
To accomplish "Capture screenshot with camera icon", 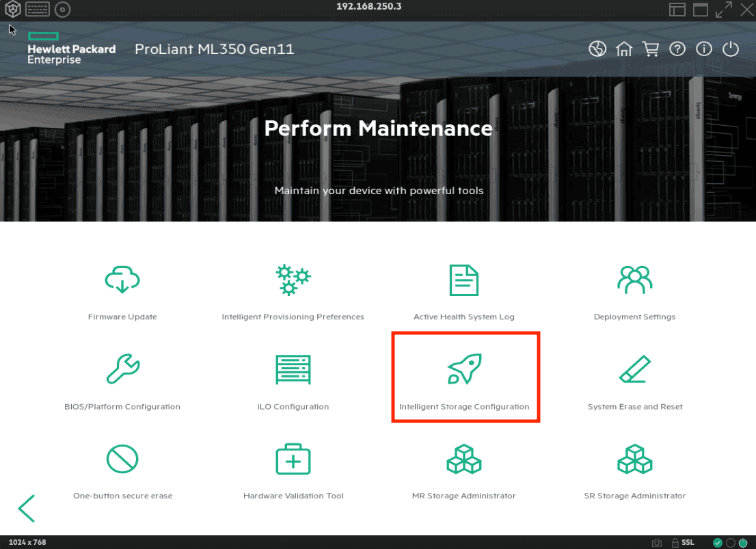I will 657,543.
